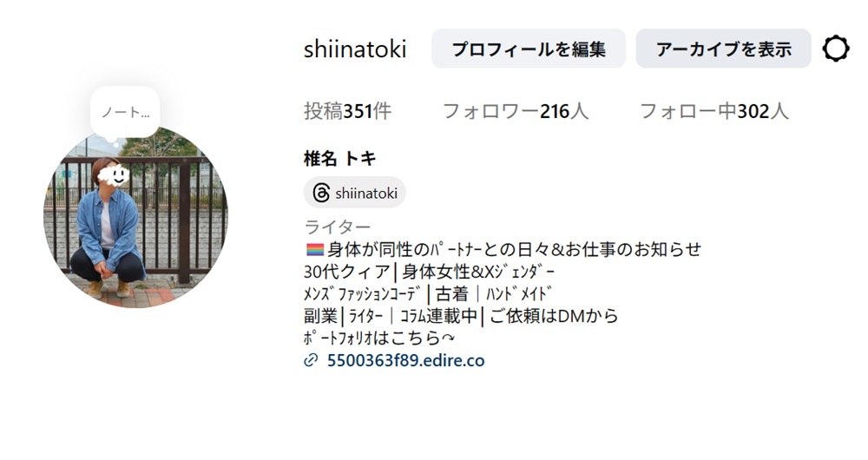The width and height of the screenshot is (868, 460).
Task: Click the 投稿351件 posts count
Action: [x=348, y=111]
